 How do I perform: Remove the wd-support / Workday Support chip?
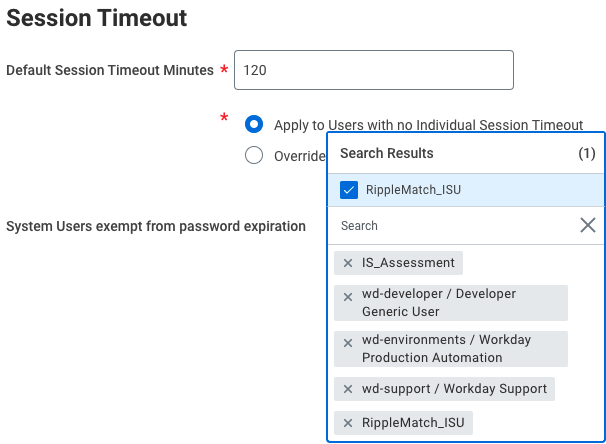348,389
